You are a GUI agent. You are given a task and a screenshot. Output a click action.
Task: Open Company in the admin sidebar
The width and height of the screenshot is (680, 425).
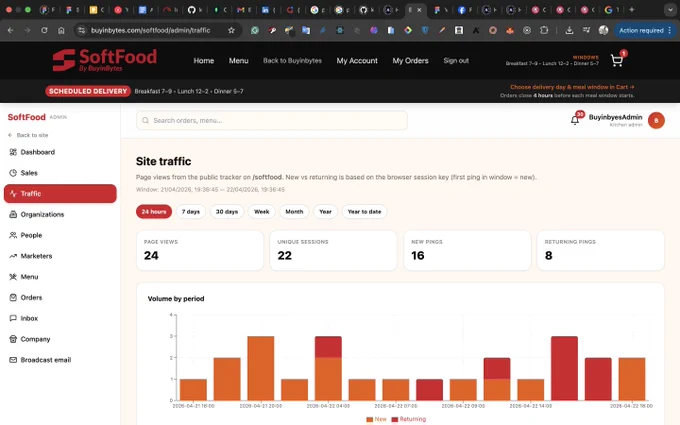tap(60, 340)
